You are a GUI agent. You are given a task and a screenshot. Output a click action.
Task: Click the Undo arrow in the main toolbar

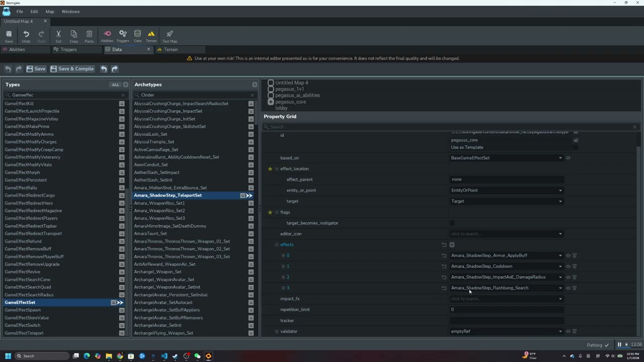click(x=26, y=36)
